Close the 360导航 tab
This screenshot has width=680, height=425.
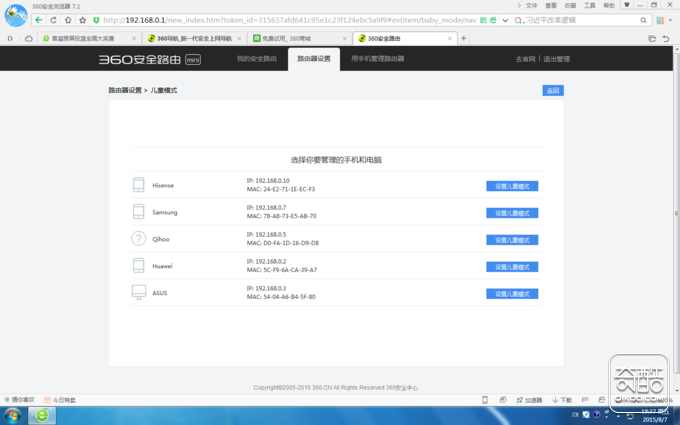pyautogui.click(x=239, y=39)
